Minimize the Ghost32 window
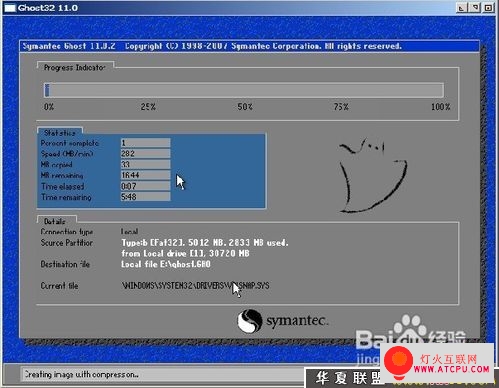 point(461,8)
